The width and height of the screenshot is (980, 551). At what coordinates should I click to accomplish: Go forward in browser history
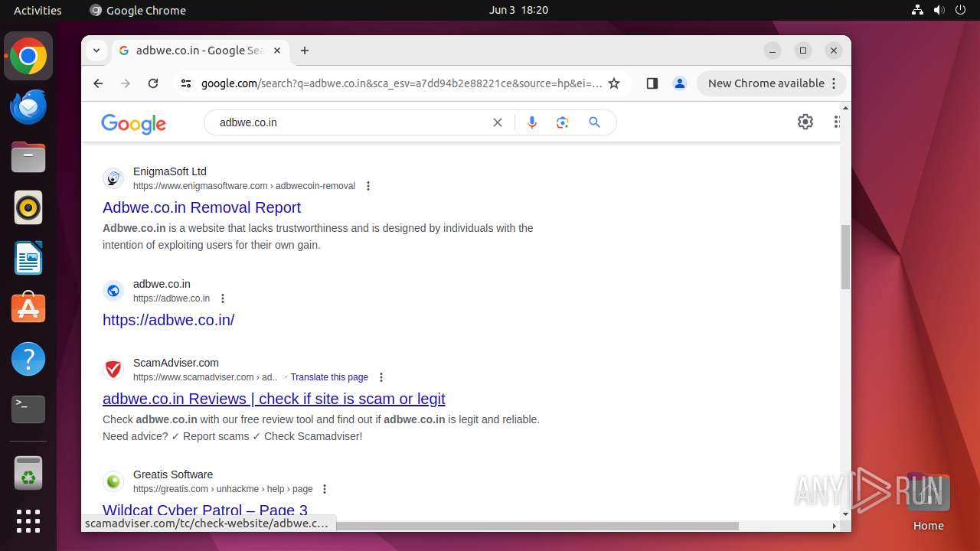[126, 83]
